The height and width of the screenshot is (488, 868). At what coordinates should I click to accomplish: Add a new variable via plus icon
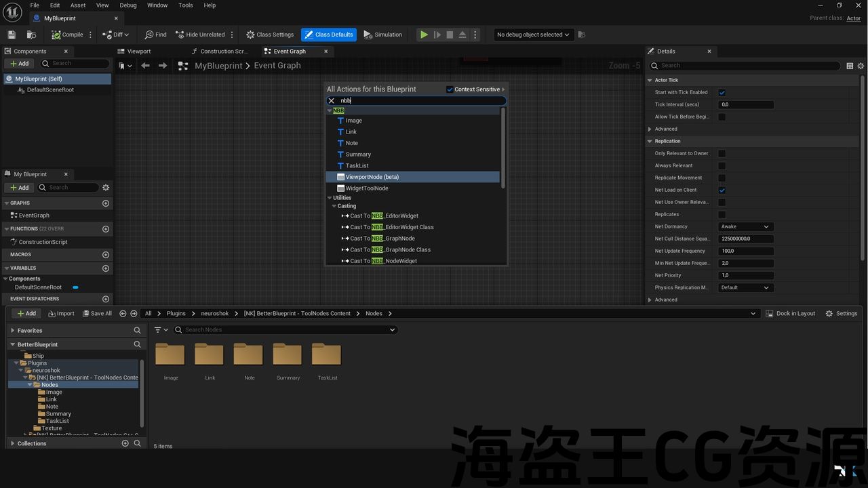(105, 268)
